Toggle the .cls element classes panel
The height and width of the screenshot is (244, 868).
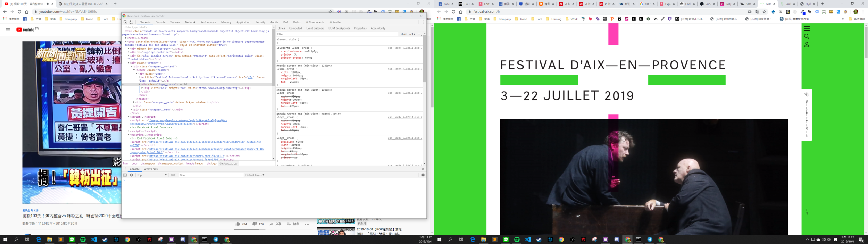click(412, 34)
